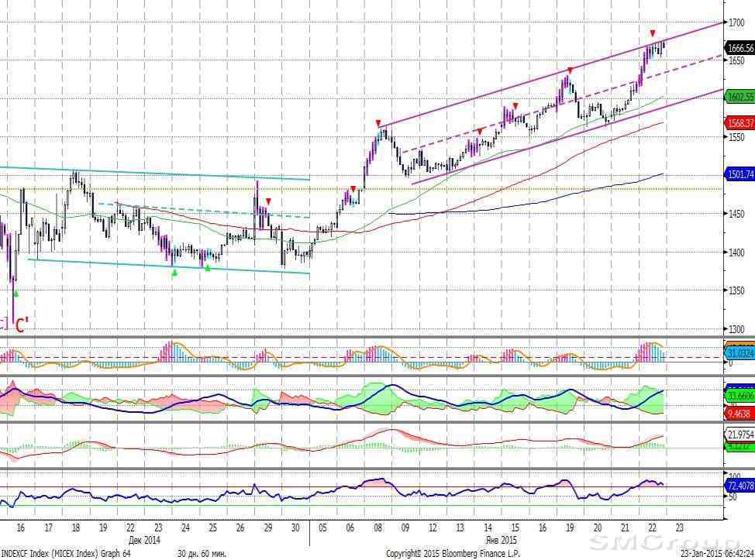
Task: Click the red triangle marker above the January 06 candles
Action: point(353,188)
